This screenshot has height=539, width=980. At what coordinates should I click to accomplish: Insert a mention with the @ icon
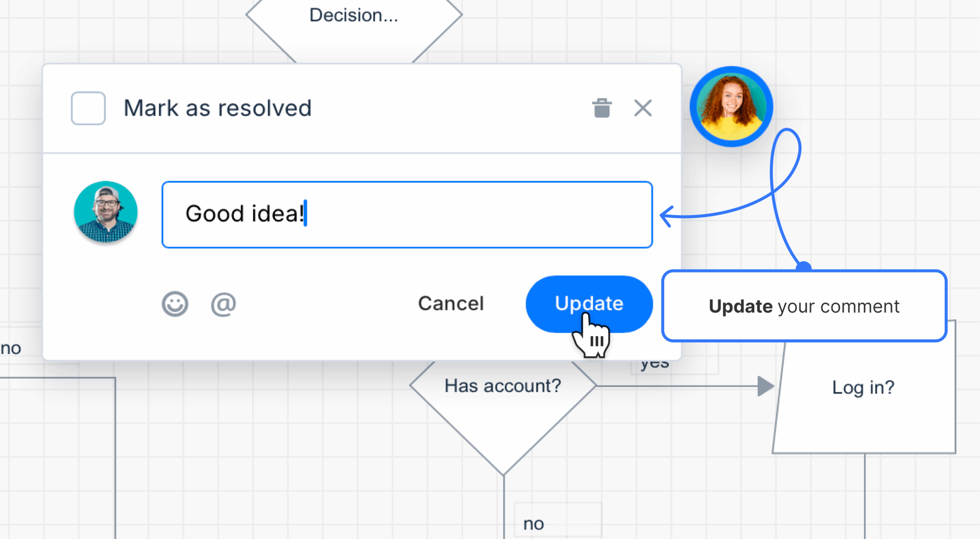(x=224, y=304)
